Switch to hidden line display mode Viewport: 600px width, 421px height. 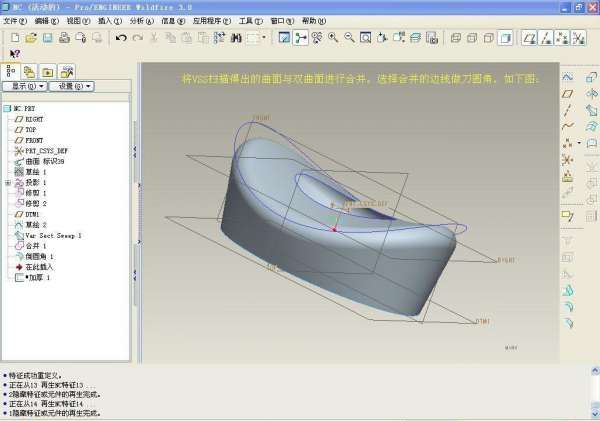tap(472, 38)
